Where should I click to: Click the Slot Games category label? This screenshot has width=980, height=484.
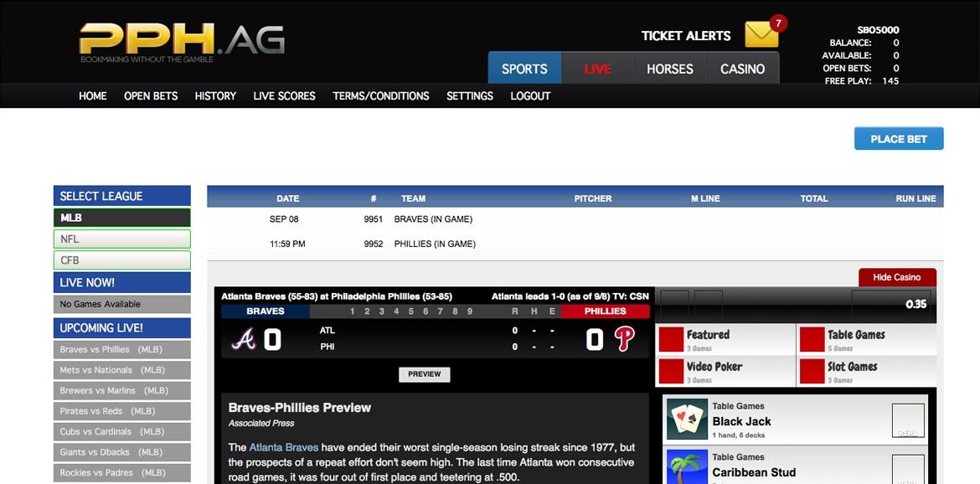[853, 367]
